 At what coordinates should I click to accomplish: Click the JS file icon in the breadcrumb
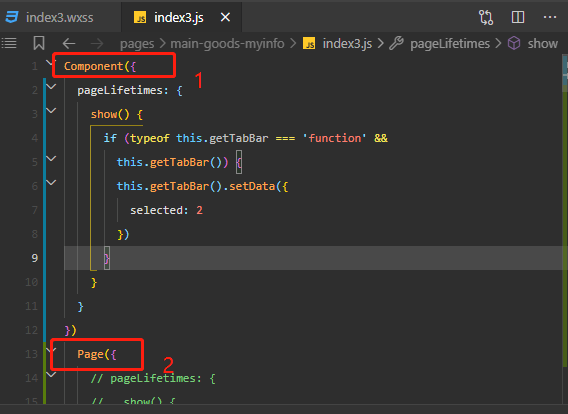[309, 43]
